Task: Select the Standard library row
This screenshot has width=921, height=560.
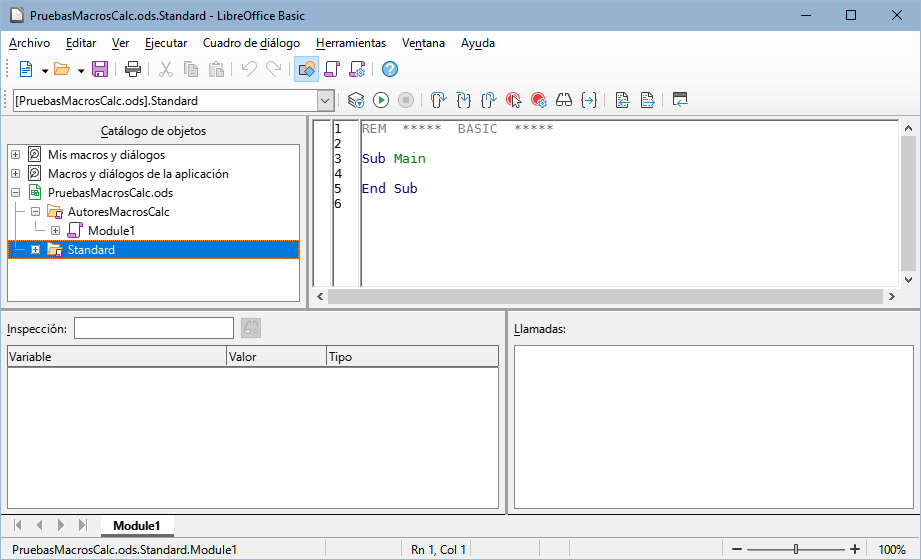Action: pos(153,250)
